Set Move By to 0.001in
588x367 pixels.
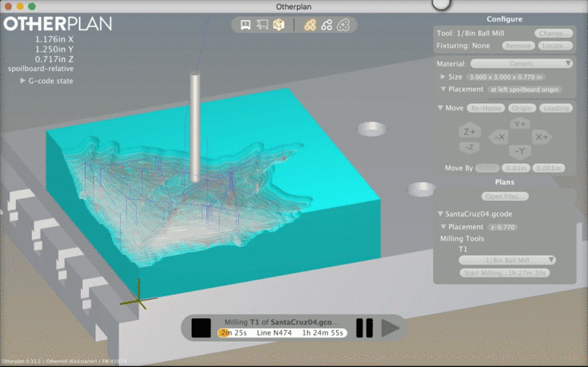[549, 168]
